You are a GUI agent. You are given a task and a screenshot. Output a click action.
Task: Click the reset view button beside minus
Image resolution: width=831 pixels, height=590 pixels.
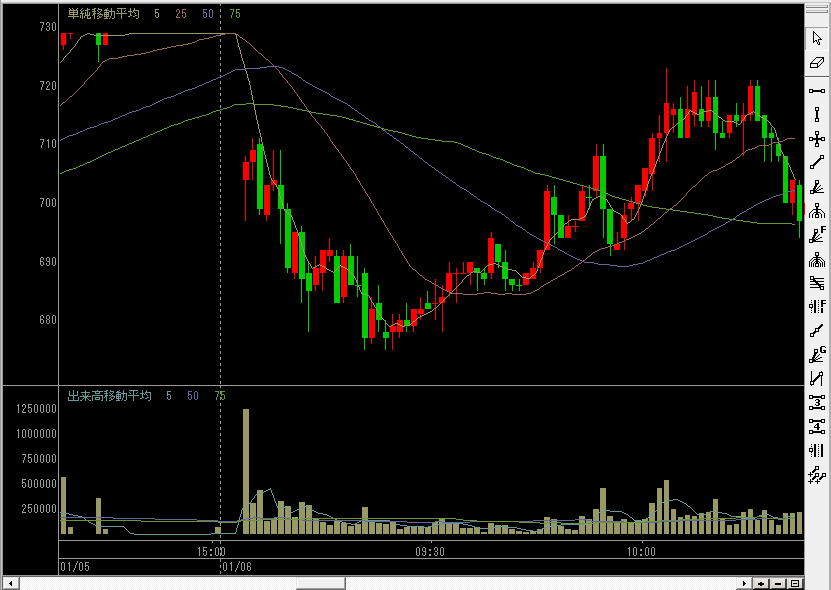tap(795, 584)
